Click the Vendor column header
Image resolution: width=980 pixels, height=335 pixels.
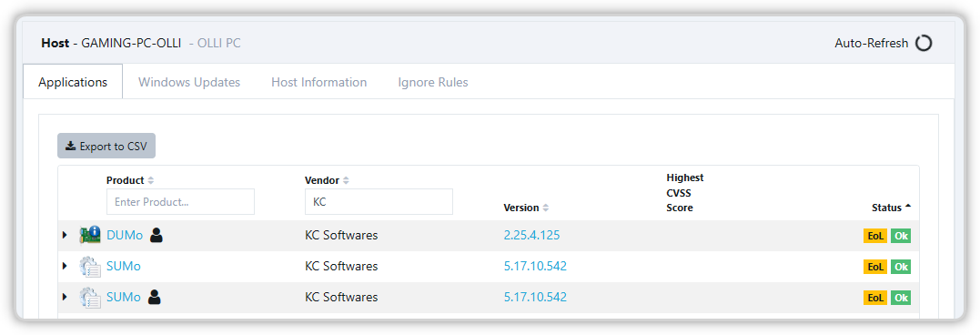(x=322, y=180)
